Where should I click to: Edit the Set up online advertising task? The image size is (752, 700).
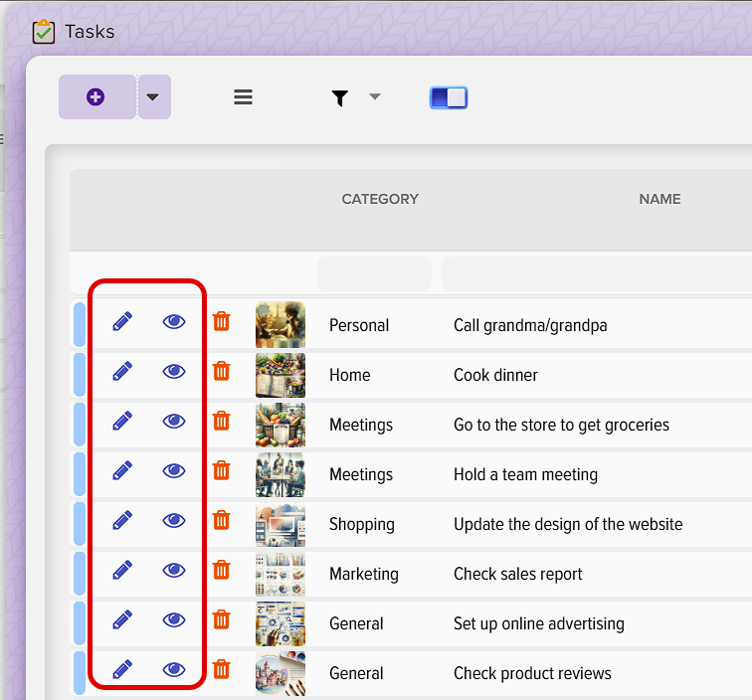tap(122, 619)
